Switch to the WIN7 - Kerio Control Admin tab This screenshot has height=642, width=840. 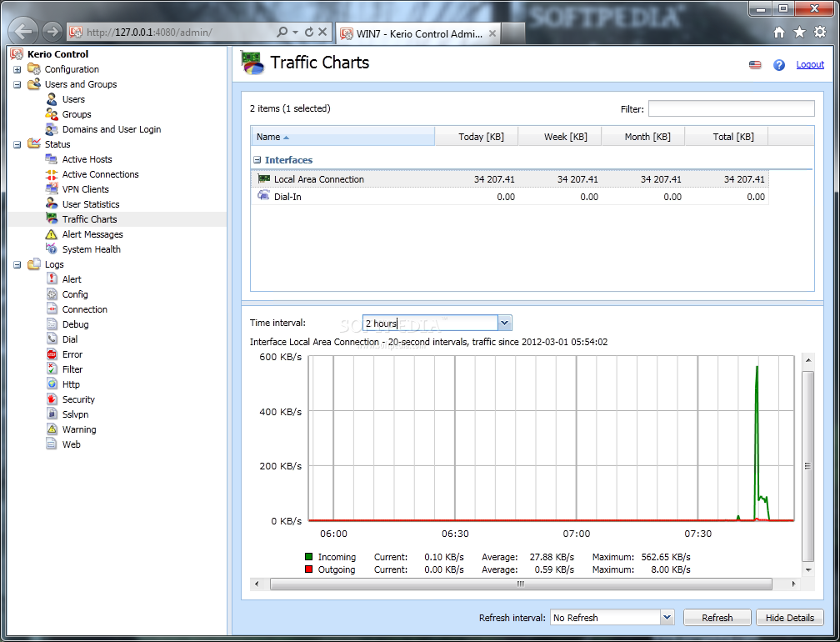pyautogui.click(x=417, y=33)
